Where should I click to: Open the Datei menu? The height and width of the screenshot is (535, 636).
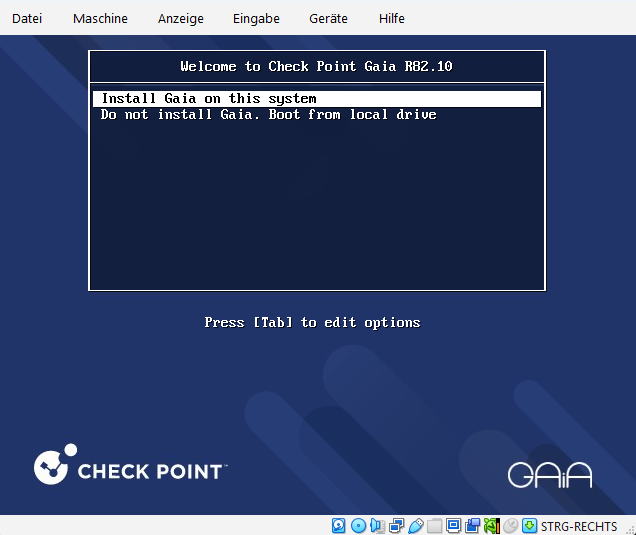[x=27, y=19]
